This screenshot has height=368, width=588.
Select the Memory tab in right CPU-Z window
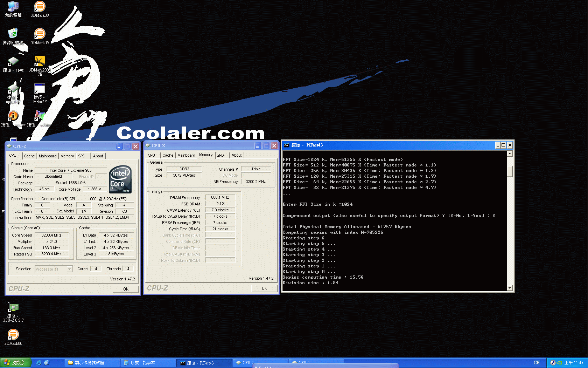coord(206,155)
